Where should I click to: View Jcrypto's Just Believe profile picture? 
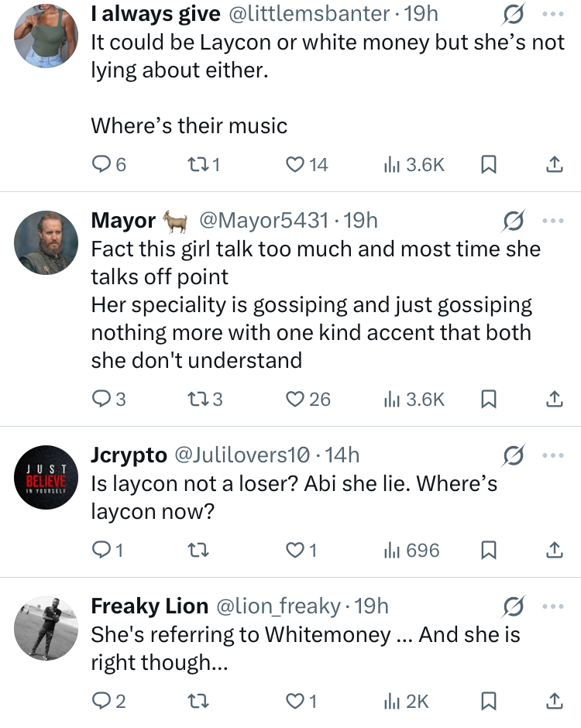coord(46,477)
